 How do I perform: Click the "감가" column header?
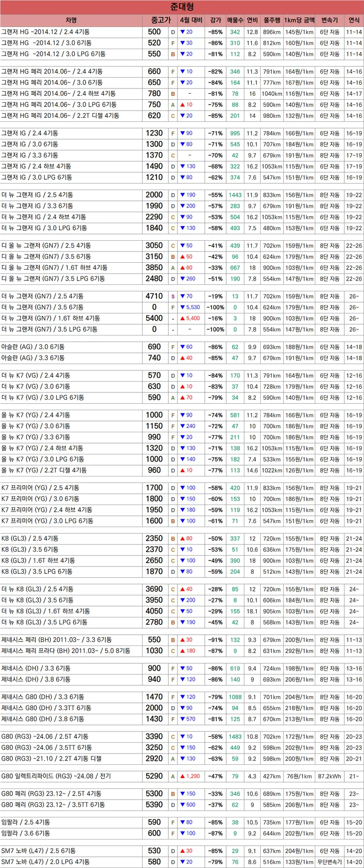(x=215, y=20)
